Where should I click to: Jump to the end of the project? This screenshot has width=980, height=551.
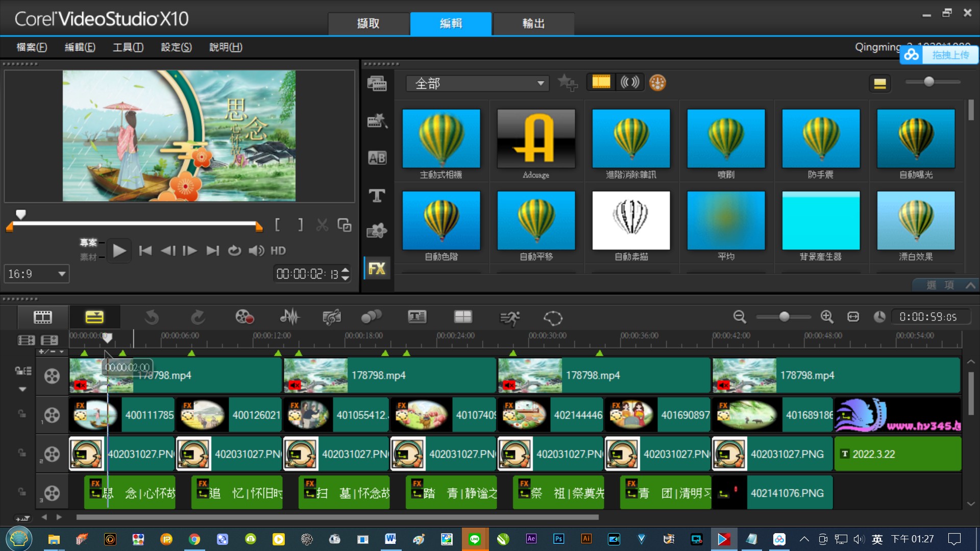pyautogui.click(x=212, y=251)
